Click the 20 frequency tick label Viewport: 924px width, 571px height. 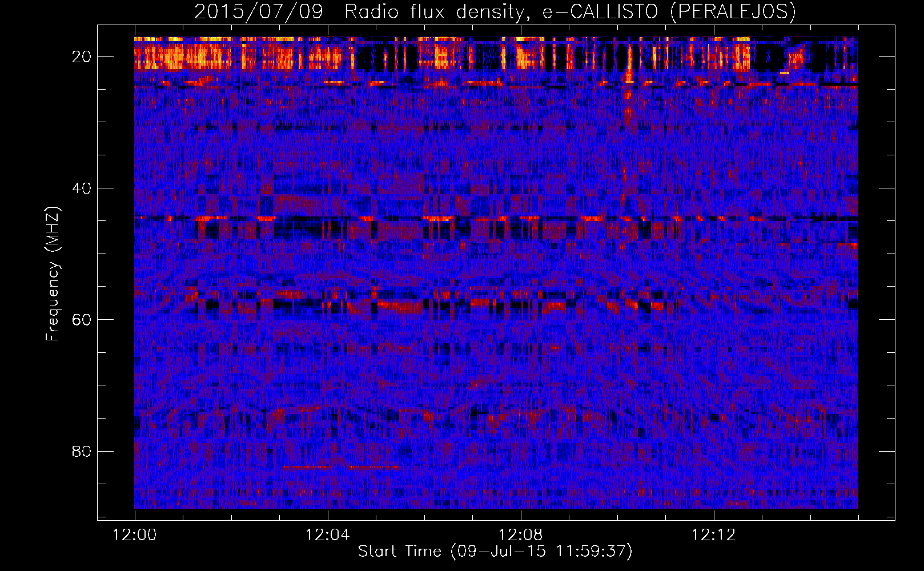coord(82,57)
